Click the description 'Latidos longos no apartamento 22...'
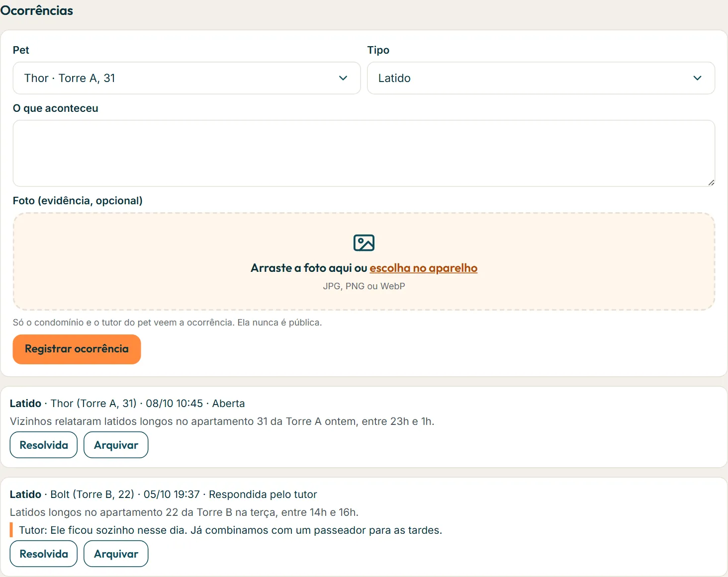Viewport: 728px width, 577px height. (x=184, y=512)
